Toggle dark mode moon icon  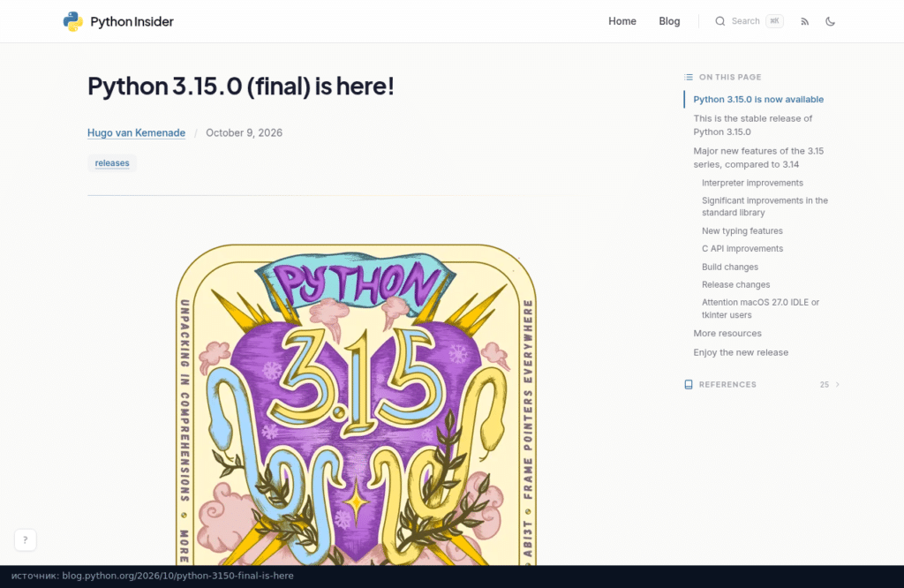pyautogui.click(x=830, y=21)
